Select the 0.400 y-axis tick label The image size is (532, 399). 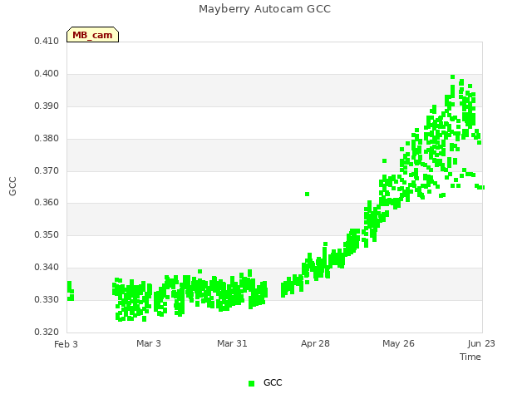coord(47,74)
